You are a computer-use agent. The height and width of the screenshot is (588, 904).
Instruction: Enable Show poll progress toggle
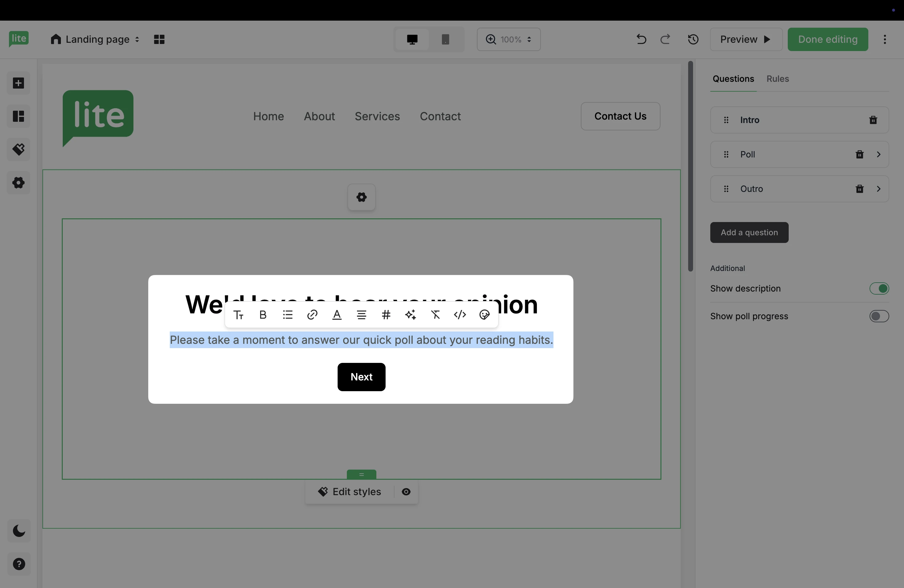coord(879,316)
